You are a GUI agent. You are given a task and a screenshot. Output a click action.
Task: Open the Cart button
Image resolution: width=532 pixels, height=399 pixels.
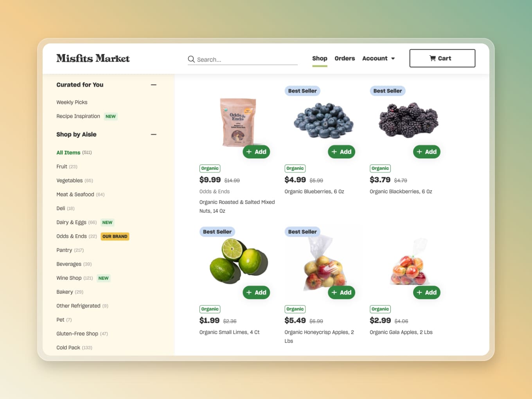pyautogui.click(x=442, y=58)
